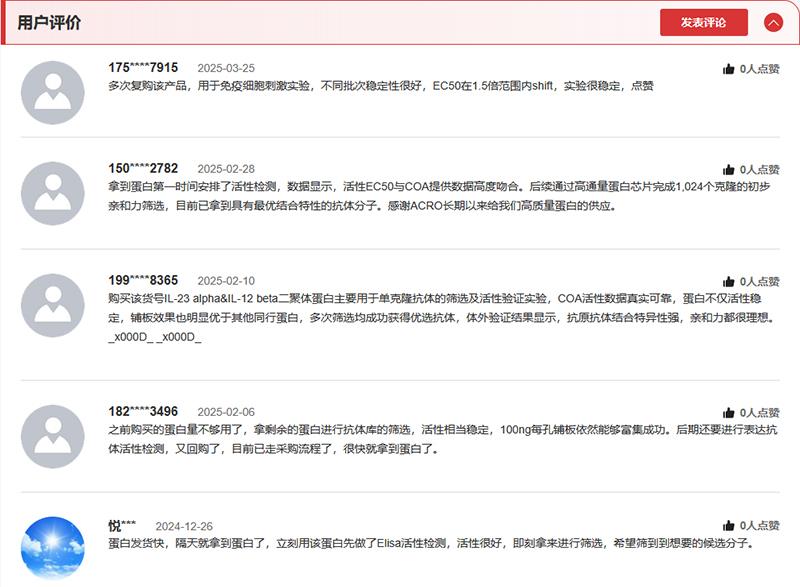Click avatar of user 175****7915
The image size is (800, 587).
53,92
